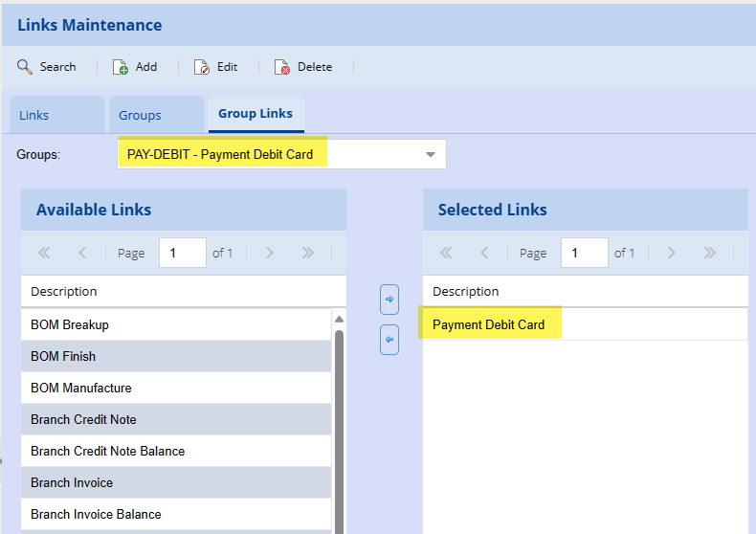This screenshot has width=756, height=534.
Task: Jump to last page in Selected Links
Action: (x=709, y=253)
